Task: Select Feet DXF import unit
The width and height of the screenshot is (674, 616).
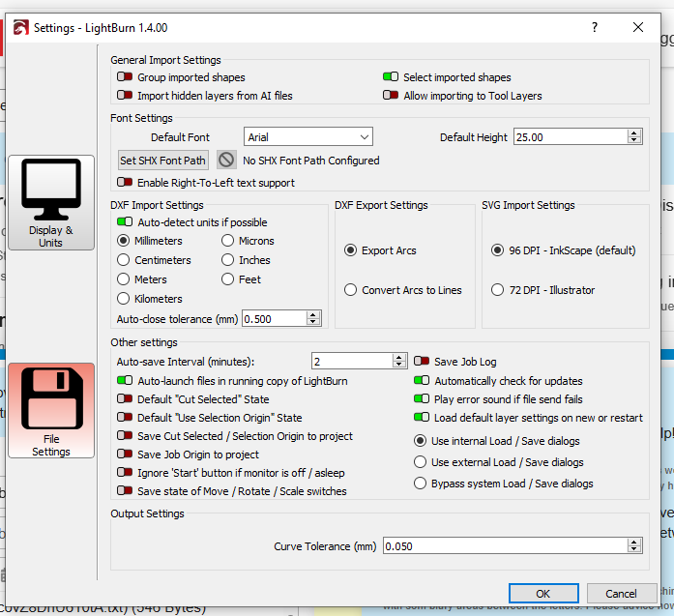Action: click(228, 279)
